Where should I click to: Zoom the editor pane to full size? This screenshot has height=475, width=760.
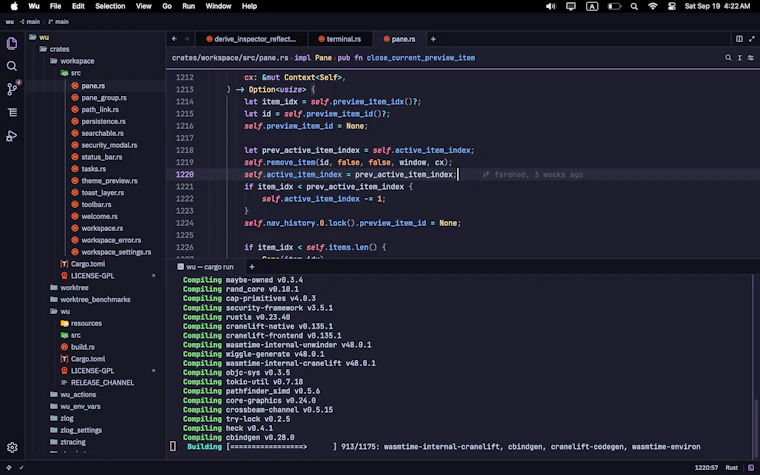752,39
